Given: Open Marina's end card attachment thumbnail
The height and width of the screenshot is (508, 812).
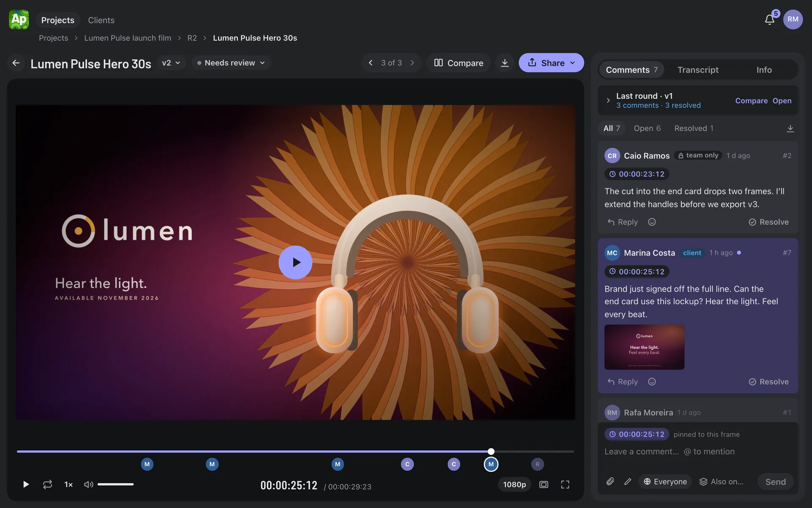Looking at the screenshot, I should pos(644,347).
